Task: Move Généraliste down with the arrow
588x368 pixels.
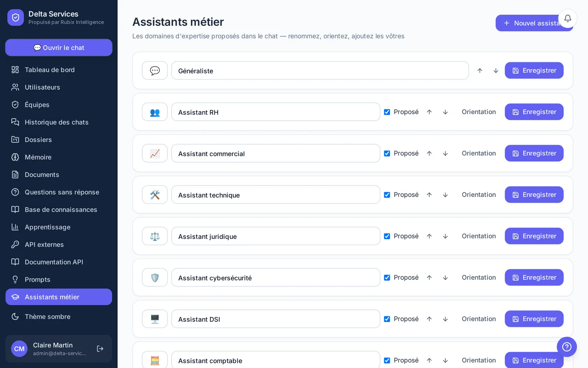Action: (x=496, y=71)
